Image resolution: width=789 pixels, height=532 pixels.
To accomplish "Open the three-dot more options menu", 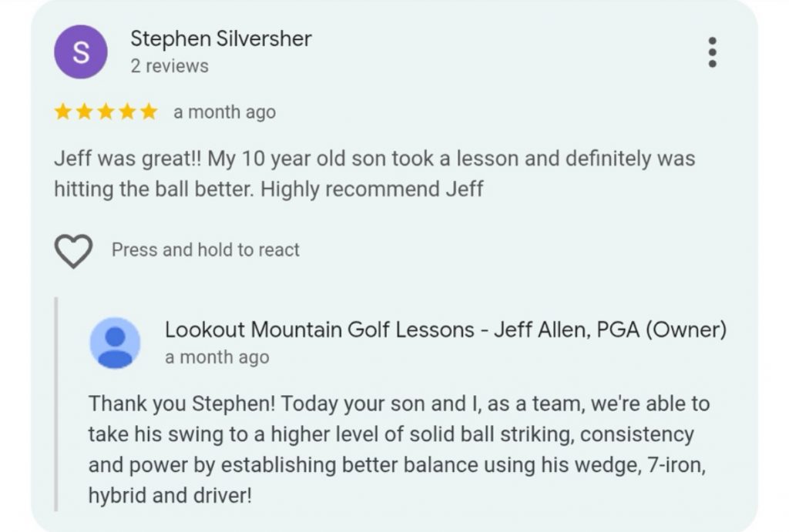I will [712, 52].
